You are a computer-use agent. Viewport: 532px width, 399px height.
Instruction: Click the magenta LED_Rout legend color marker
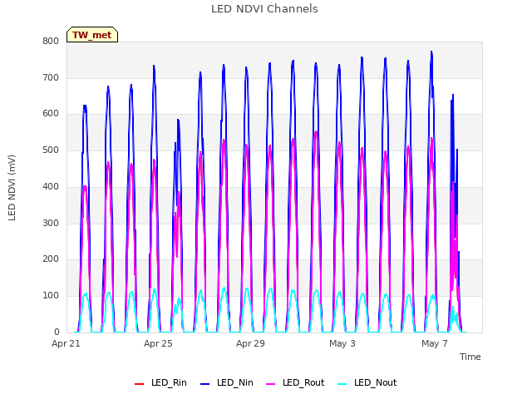coord(271,384)
